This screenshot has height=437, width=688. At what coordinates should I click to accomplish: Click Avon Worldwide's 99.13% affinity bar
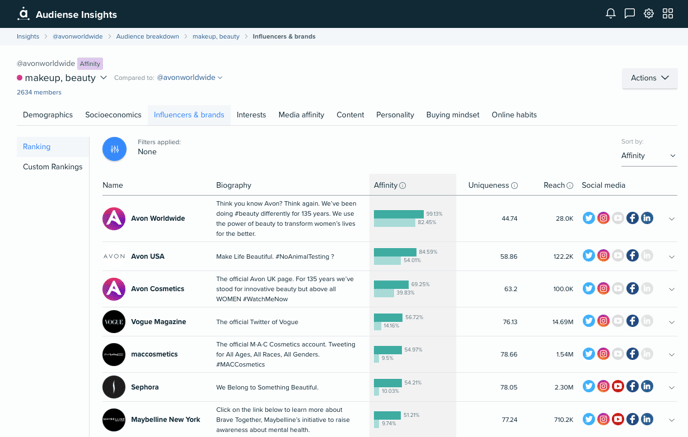click(x=398, y=214)
